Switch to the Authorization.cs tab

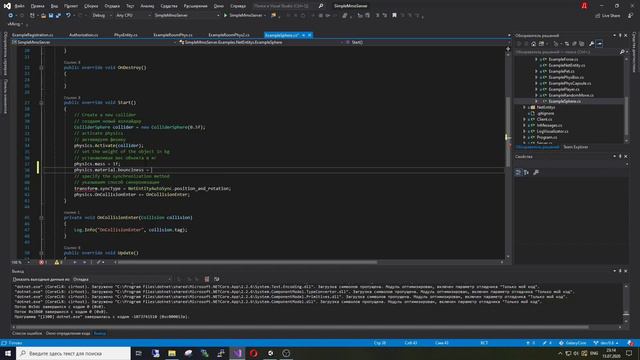point(83,35)
